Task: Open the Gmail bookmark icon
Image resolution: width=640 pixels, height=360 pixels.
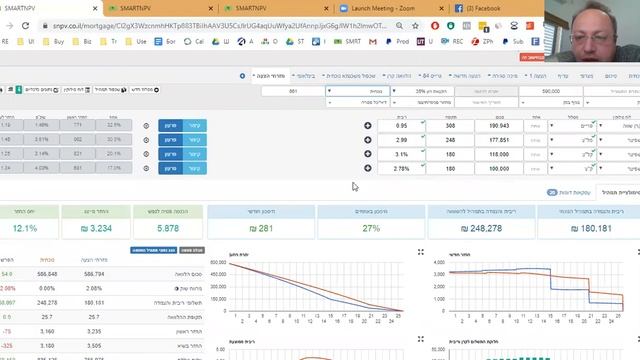Action: click(x=373, y=42)
